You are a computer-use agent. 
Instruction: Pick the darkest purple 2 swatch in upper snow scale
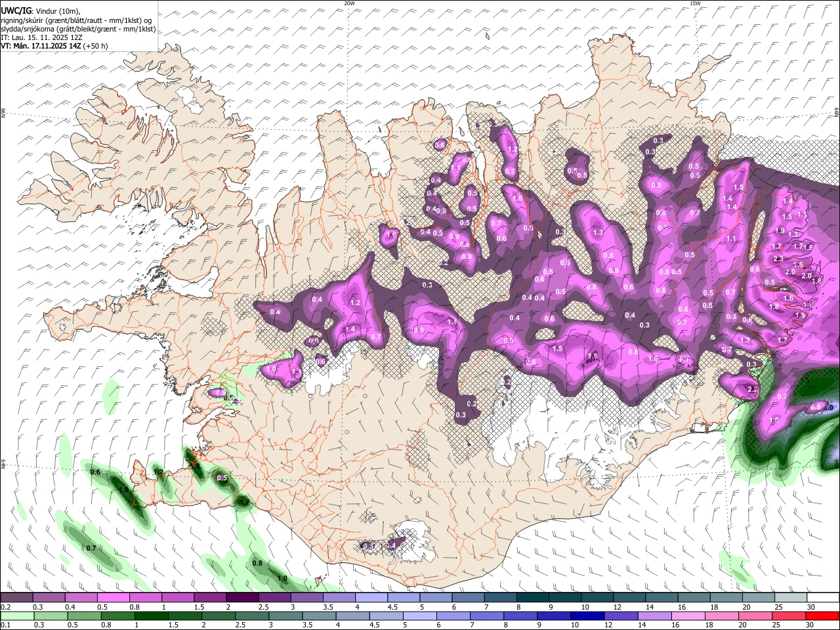click(x=242, y=598)
